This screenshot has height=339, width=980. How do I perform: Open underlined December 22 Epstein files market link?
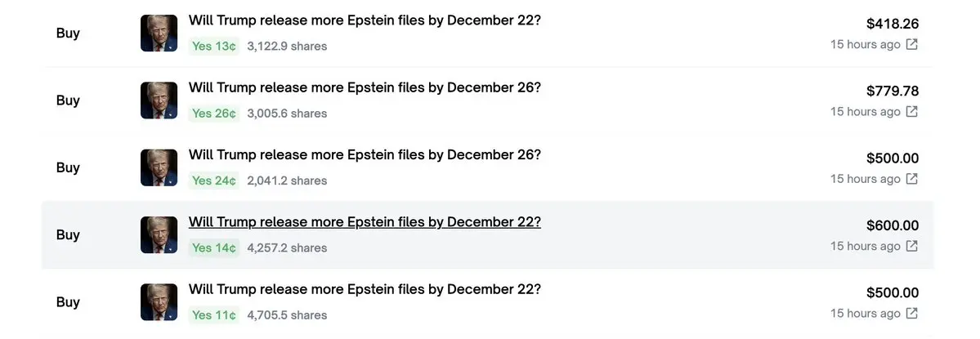[x=365, y=222]
